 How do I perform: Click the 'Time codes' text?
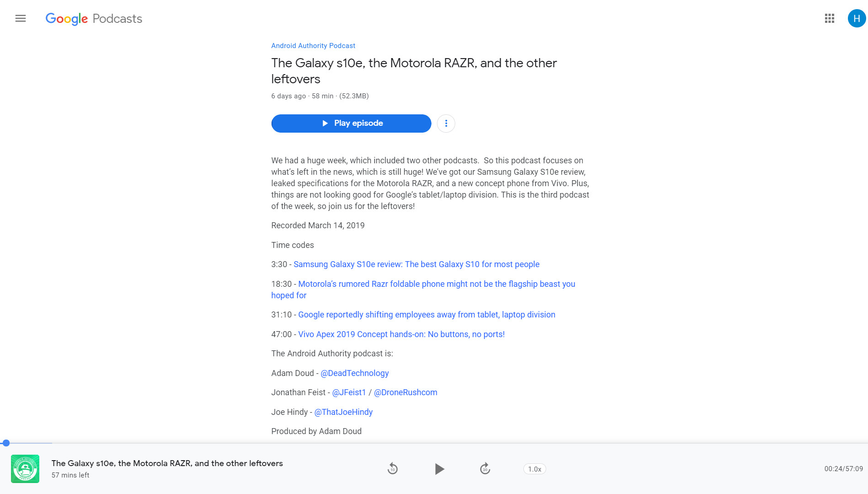293,245
